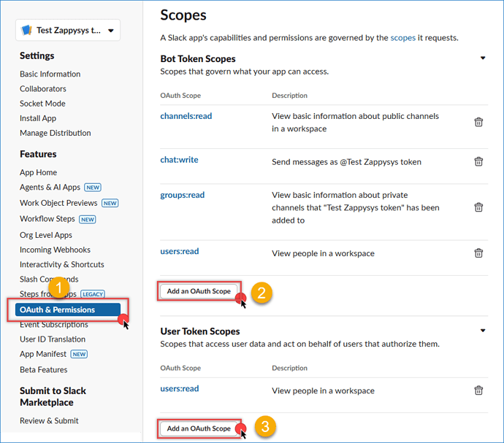504x443 pixels.
Task: Click the NEW badge beside App Manifest
Action: 79,355
